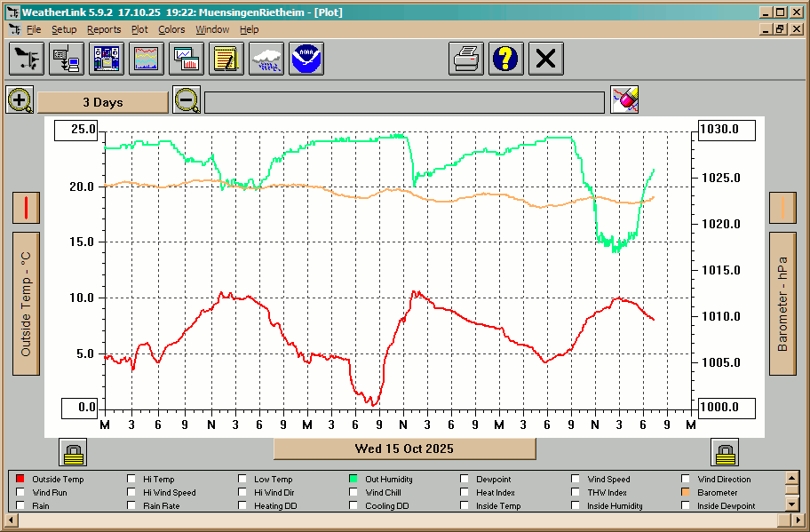Toggle the Outside Temp checkbox off
The image size is (810, 532).
click(x=21, y=480)
